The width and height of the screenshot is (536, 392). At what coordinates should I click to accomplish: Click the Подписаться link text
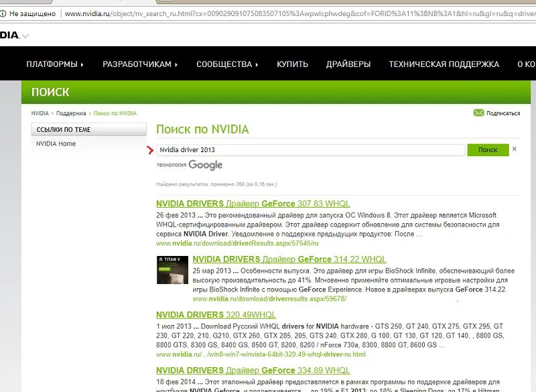coord(503,113)
